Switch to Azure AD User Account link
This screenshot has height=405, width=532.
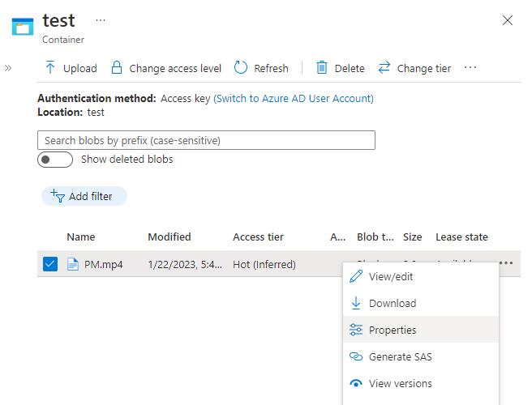click(x=294, y=98)
